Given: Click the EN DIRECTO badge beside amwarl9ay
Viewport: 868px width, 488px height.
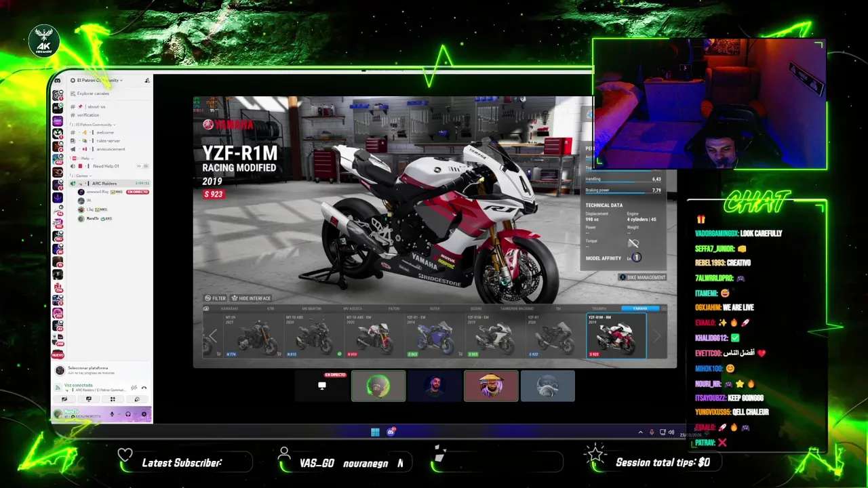Looking at the screenshot, I should [x=138, y=192].
